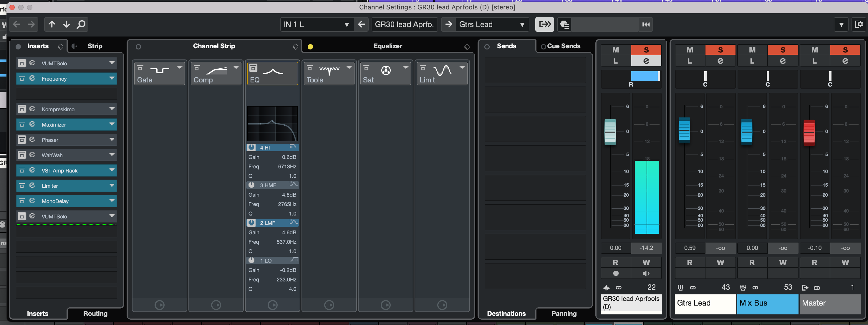The image size is (868, 325).
Task: Enable monitor speaker icon on GR30 channel
Action: point(646,273)
